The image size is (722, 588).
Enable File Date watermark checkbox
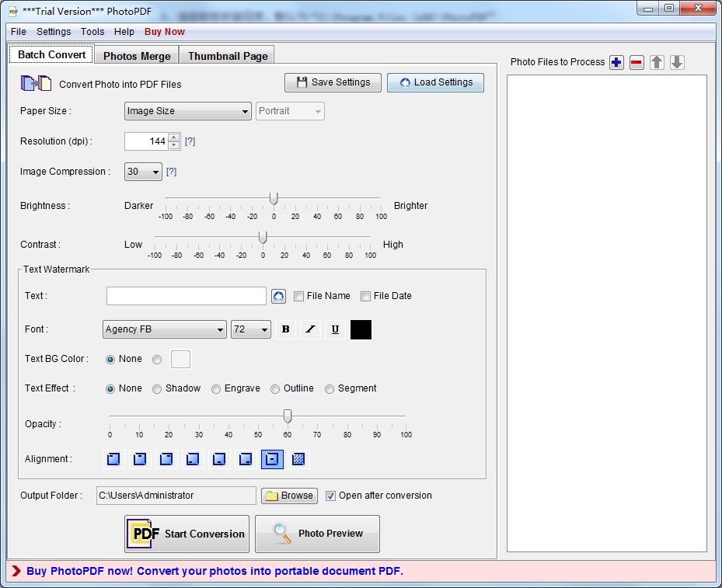[365, 296]
